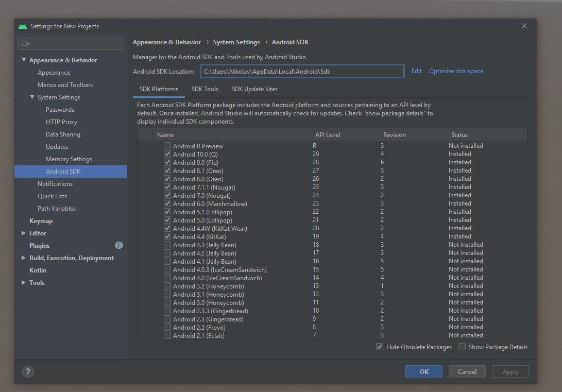Open the SDK Update Sites tab
This screenshot has width=562, height=392.
pyautogui.click(x=254, y=89)
